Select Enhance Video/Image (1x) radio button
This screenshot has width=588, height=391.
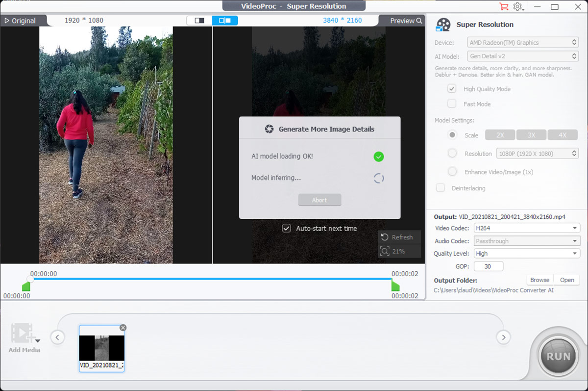452,172
